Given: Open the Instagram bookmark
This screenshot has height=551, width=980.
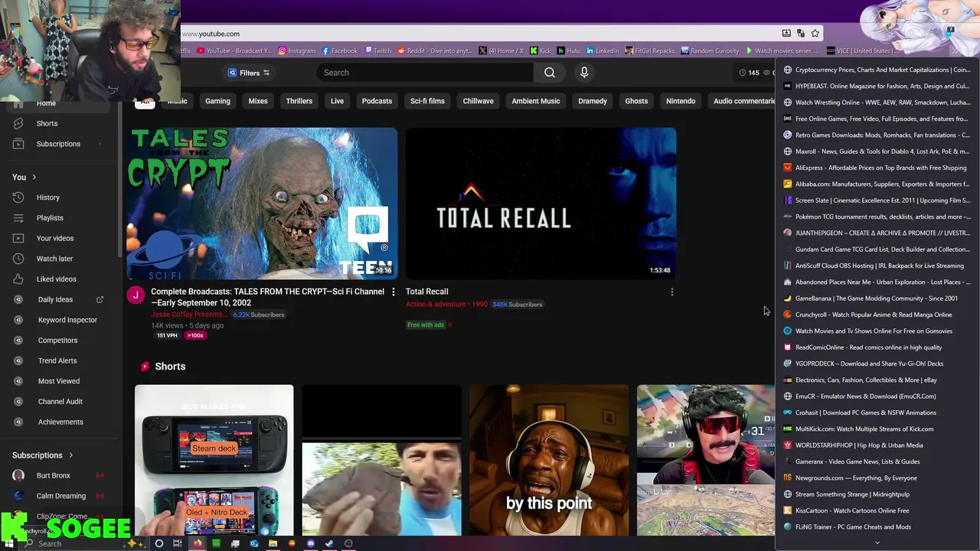Looking at the screenshot, I should click(x=296, y=51).
